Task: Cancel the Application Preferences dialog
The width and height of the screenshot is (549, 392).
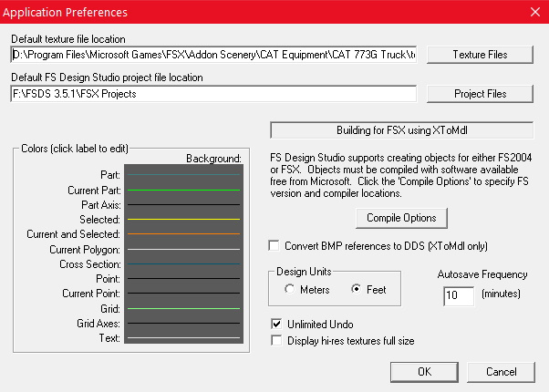Action: tap(501, 372)
